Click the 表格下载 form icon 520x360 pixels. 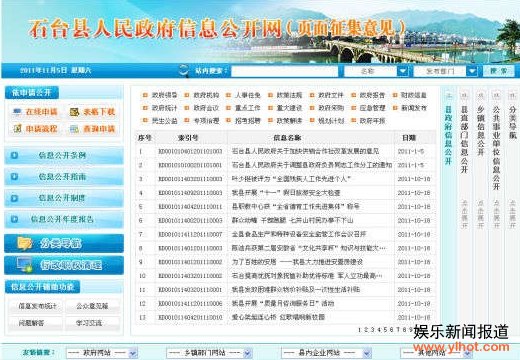tap(74, 112)
